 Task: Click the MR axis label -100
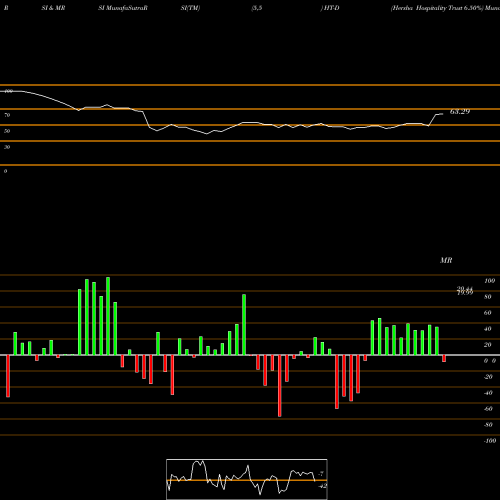tap(490, 441)
